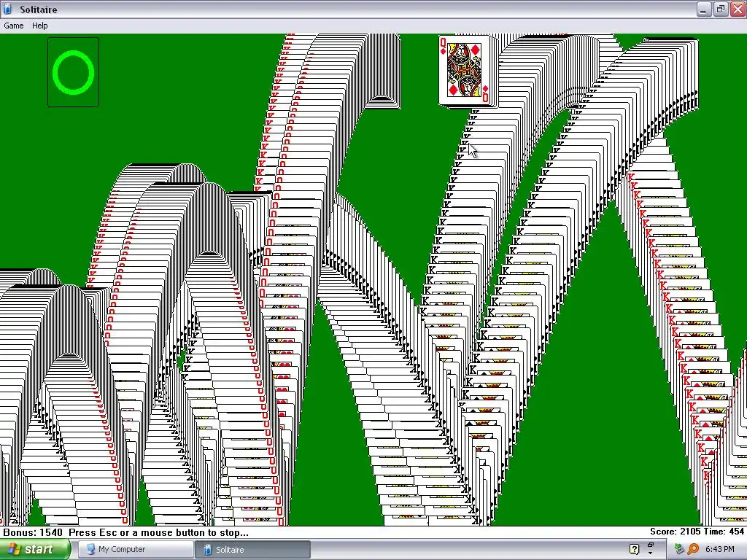
Task: Click the system tray clock 6:43 PM
Action: click(x=719, y=549)
